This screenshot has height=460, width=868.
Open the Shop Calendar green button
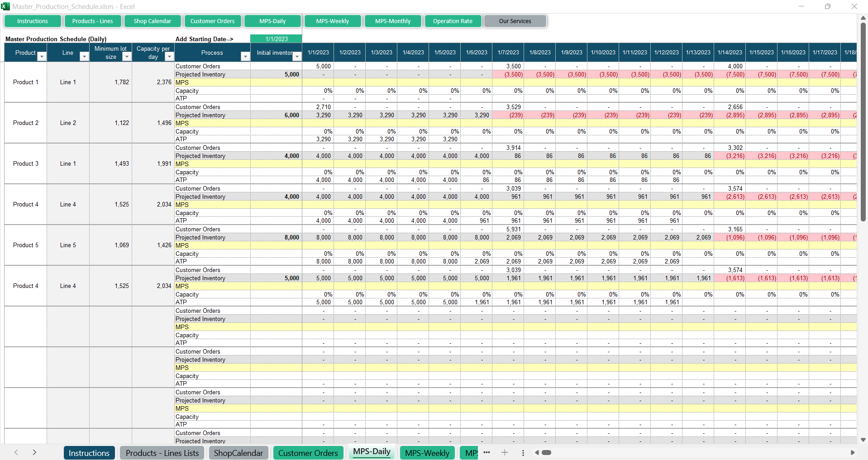152,21
